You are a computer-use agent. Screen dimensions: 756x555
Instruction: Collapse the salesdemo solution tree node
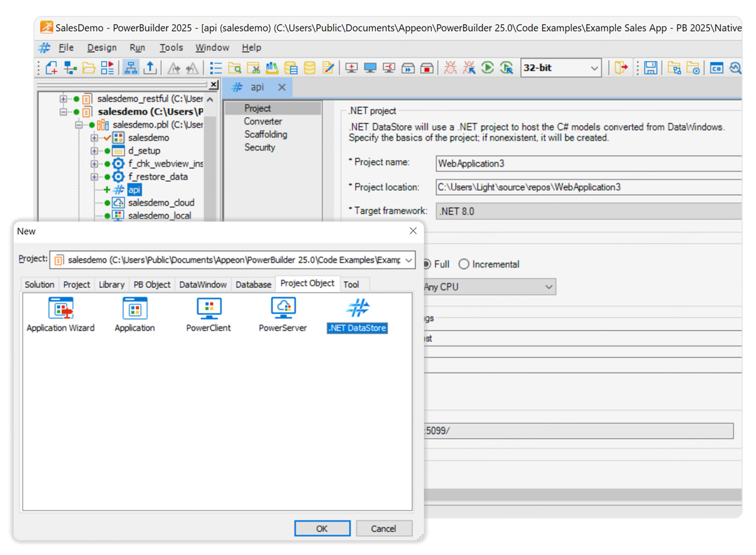[63, 112]
